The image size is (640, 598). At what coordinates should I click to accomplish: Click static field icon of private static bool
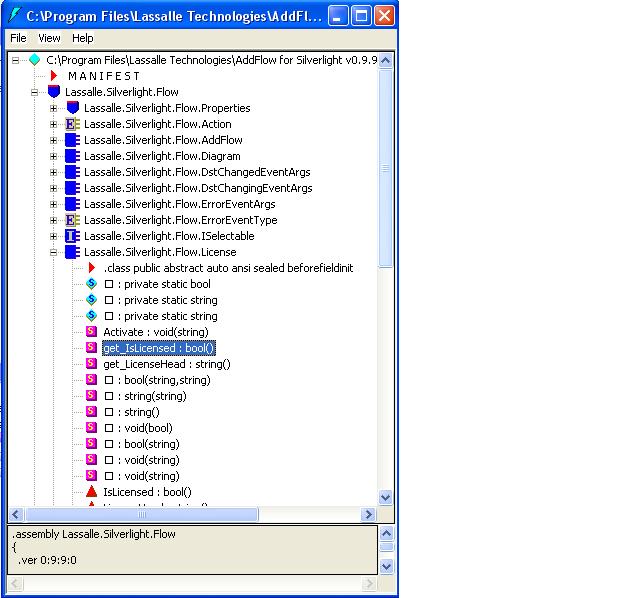tap(91, 284)
